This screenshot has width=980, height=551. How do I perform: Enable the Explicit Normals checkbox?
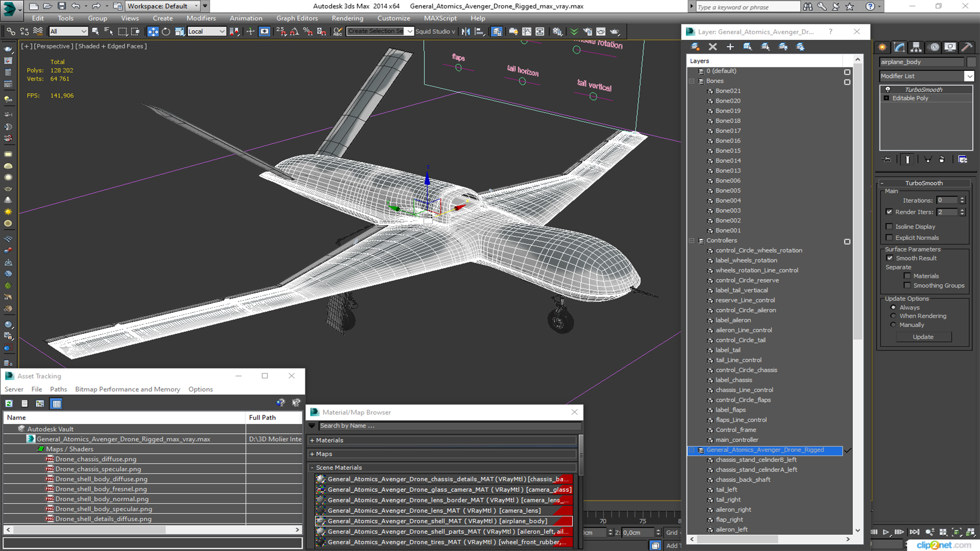(889, 238)
